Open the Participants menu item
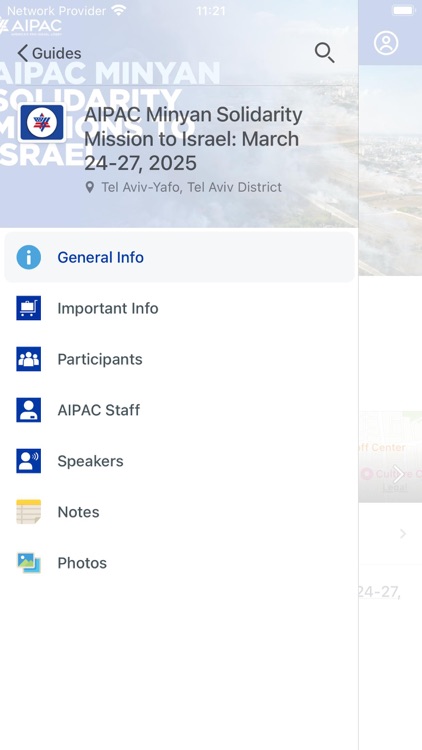 (x=179, y=359)
